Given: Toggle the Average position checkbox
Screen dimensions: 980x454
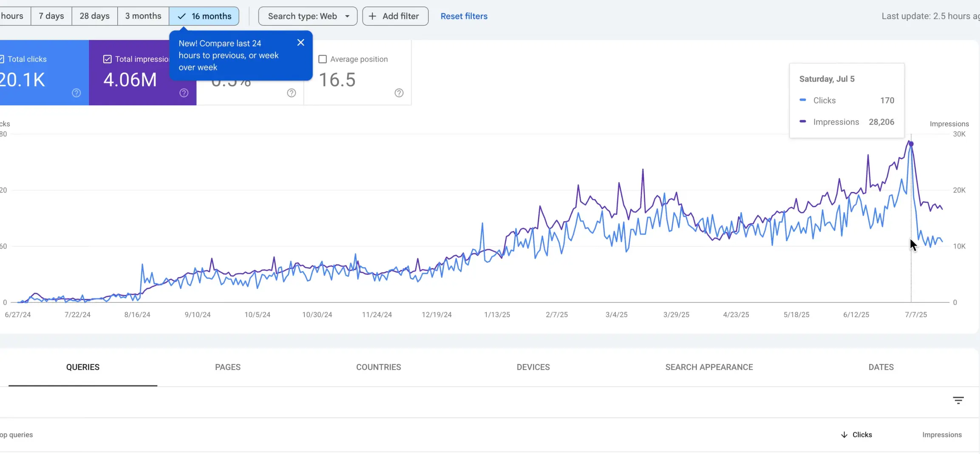Looking at the screenshot, I should 323,59.
